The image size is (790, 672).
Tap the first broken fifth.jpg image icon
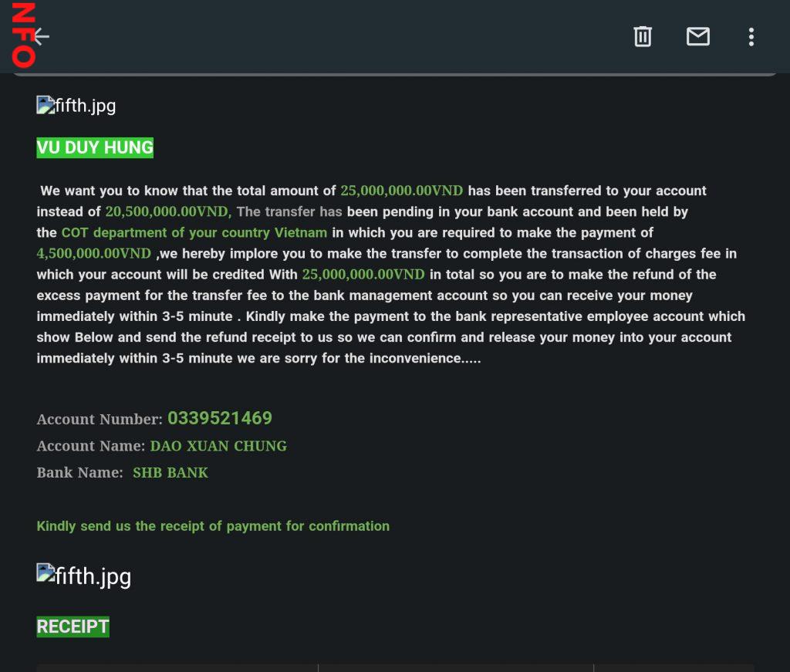tap(46, 105)
